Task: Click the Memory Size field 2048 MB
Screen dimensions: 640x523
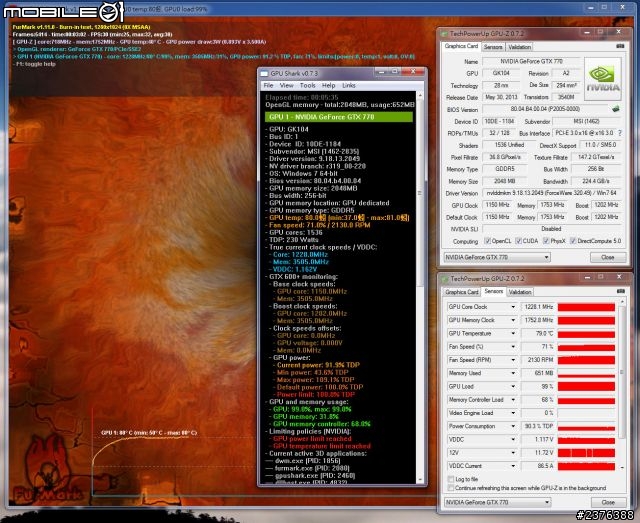Action: [x=504, y=181]
